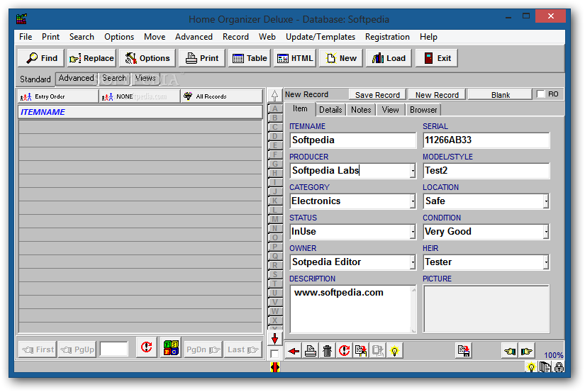585x392 pixels.
Task: Open the Advanced menu
Action: 194,37
